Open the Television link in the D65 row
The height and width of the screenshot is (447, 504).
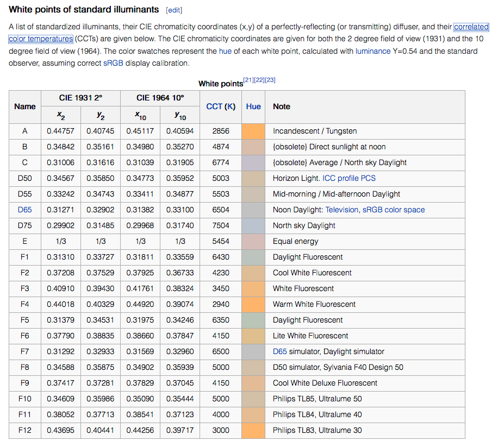click(342, 210)
